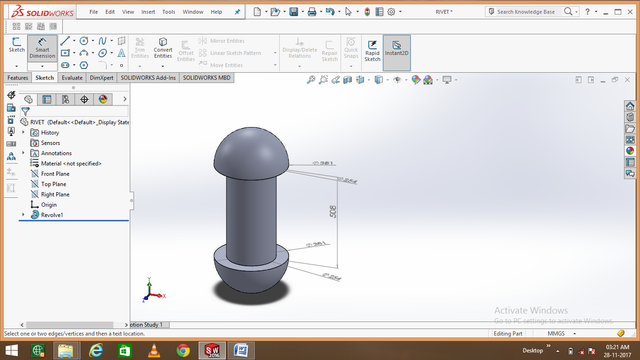Select the Origin tree item
This screenshot has width=640, height=360.
[49, 204]
